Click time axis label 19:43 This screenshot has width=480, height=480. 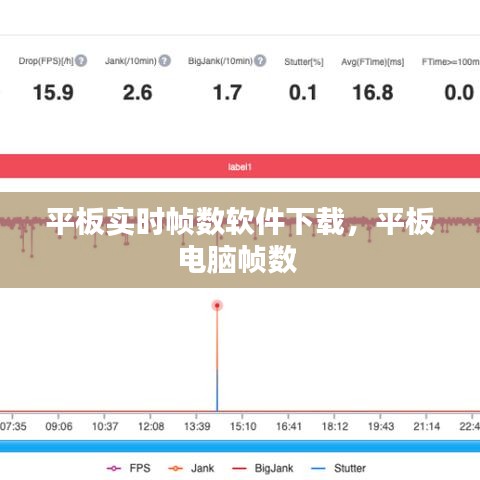pyautogui.click(x=381, y=426)
